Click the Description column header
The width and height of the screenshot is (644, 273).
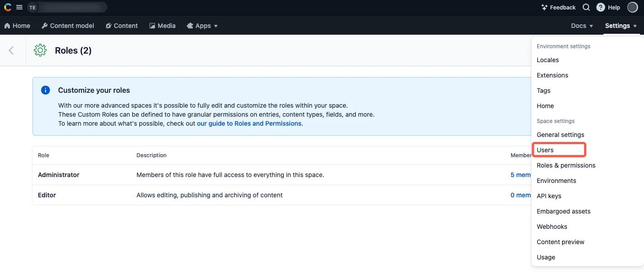pyautogui.click(x=151, y=155)
